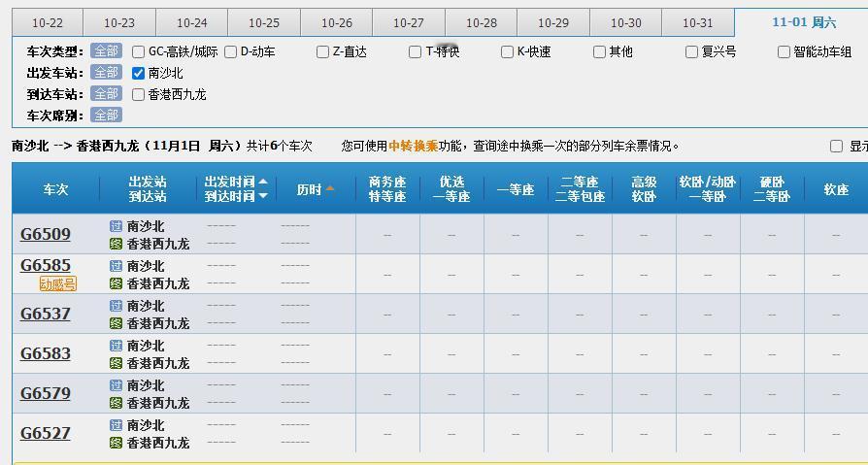This screenshot has width=868, height=465.
Task: Choose the 10-26 date tab
Action: [337, 23]
